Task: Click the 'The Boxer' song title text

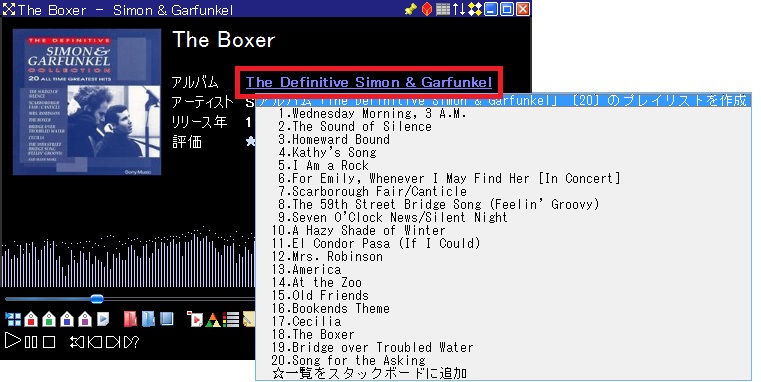Action: [x=224, y=40]
